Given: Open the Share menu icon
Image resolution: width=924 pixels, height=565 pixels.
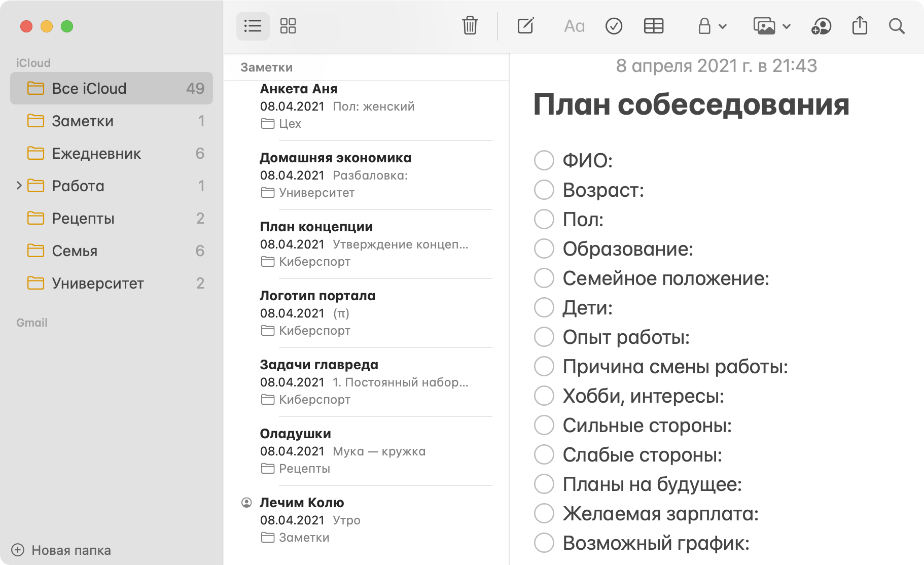Looking at the screenshot, I should [x=860, y=25].
